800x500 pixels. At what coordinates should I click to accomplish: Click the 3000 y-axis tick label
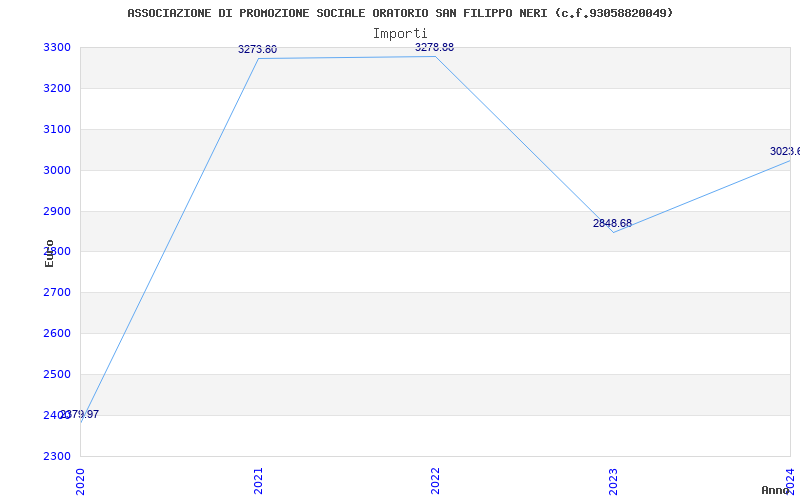[57, 170]
